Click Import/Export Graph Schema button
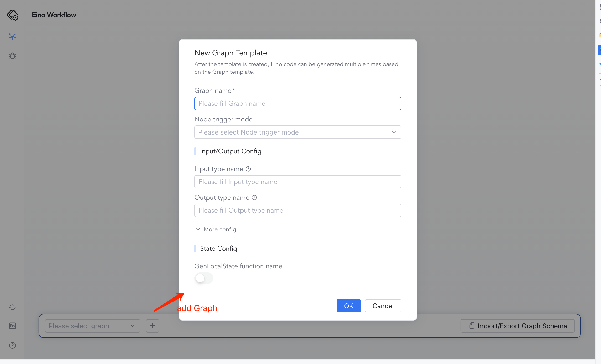The width and height of the screenshot is (601, 364). point(517,326)
